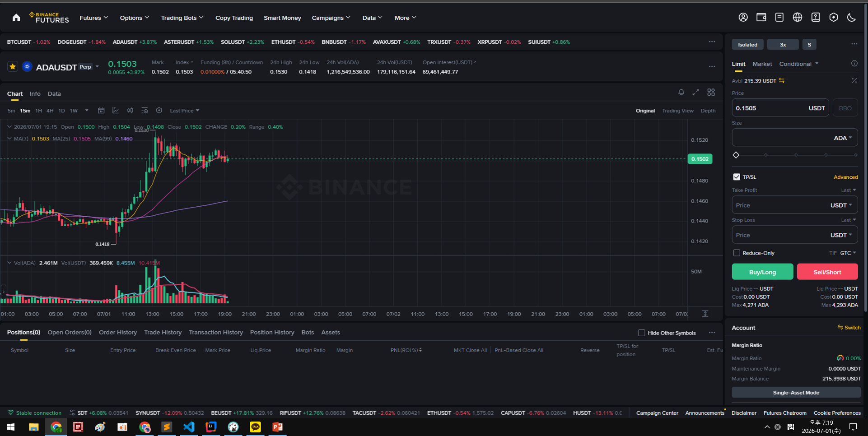This screenshot has height=436, width=868.
Task: Click the green Buy/Long button
Action: click(x=762, y=272)
